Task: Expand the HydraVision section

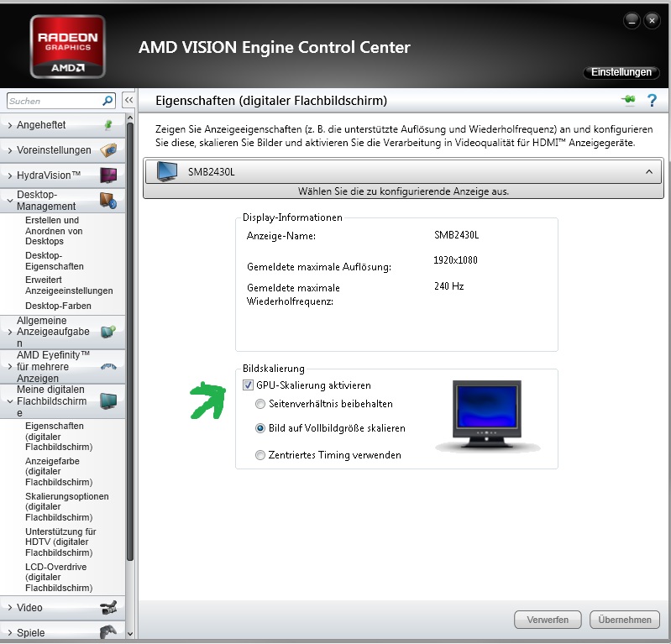Action: (10, 175)
